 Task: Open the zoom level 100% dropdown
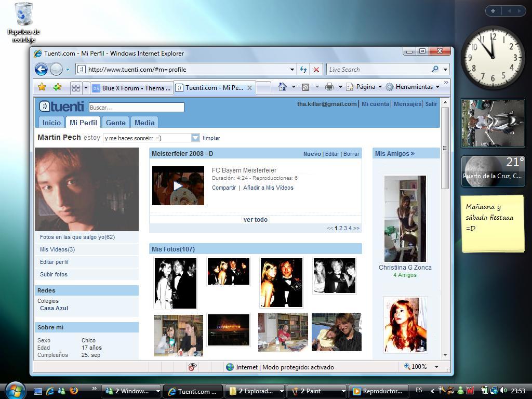coord(436,367)
